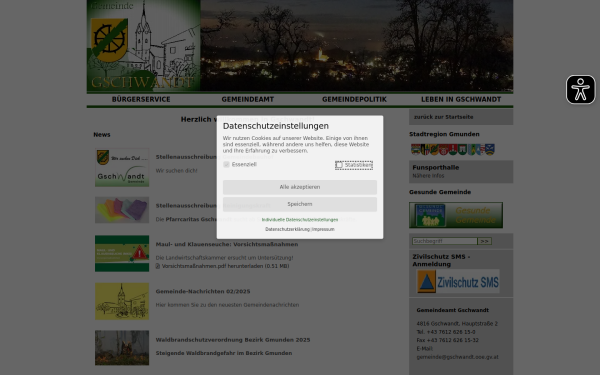Viewport: 600px width, 375px height.
Task: Download Vorsichtsmaßnahmen.pdf file link
Action: pyautogui.click(x=225, y=266)
